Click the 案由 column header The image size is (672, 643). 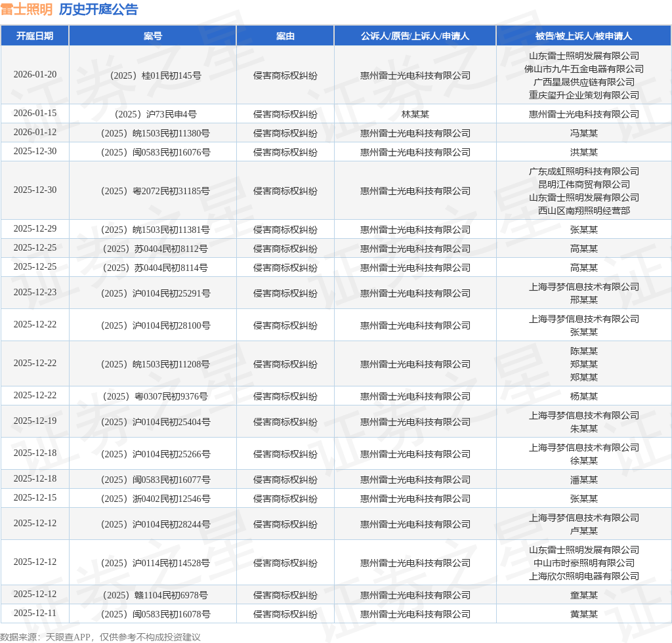tap(285, 36)
